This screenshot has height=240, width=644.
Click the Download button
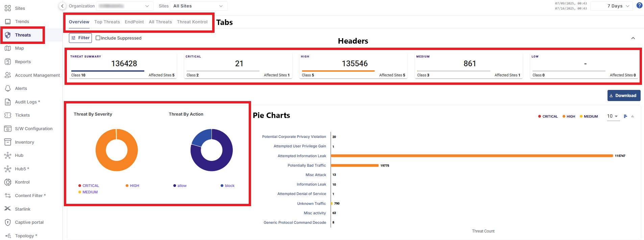pyautogui.click(x=623, y=96)
